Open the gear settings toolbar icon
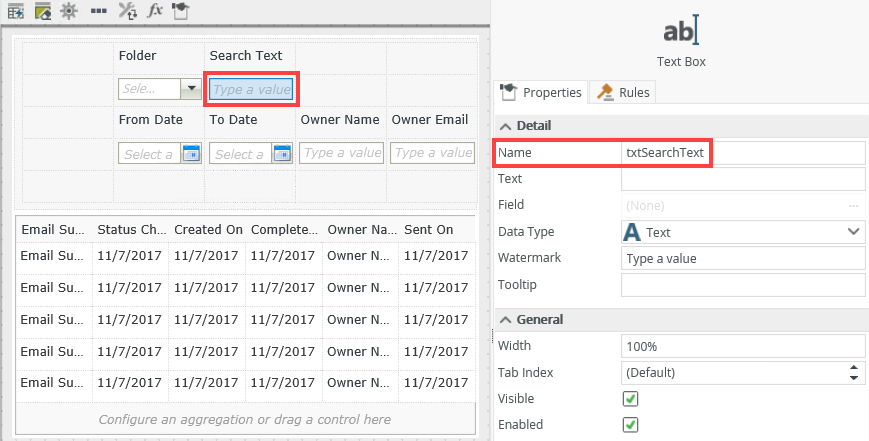The height and width of the screenshot is (441, 869). coord(69,11)
